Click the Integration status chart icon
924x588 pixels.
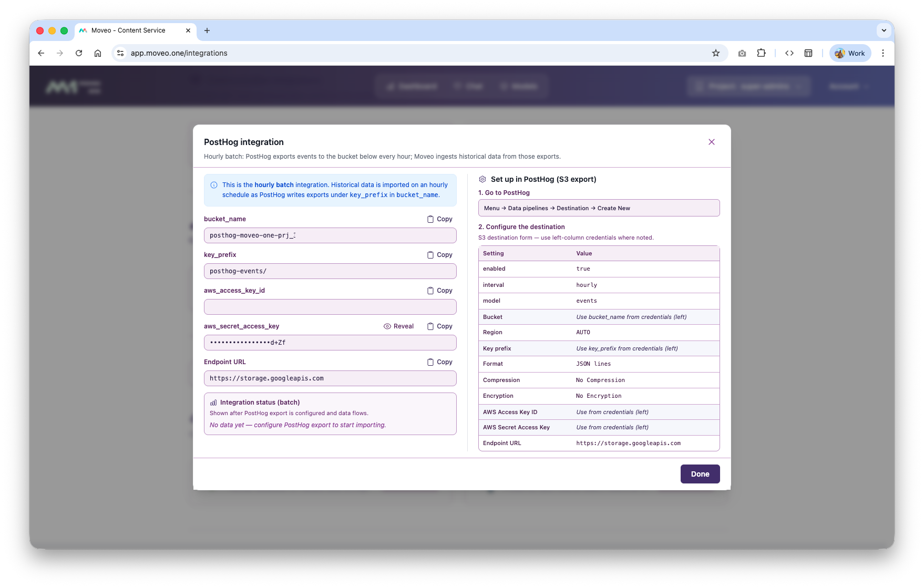tap(213, 403)
